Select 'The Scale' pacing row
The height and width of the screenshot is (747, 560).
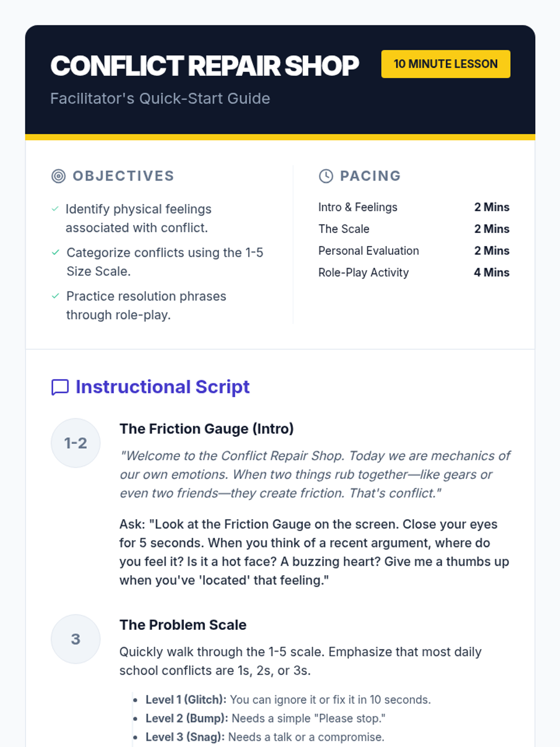[x=413, y=229]
